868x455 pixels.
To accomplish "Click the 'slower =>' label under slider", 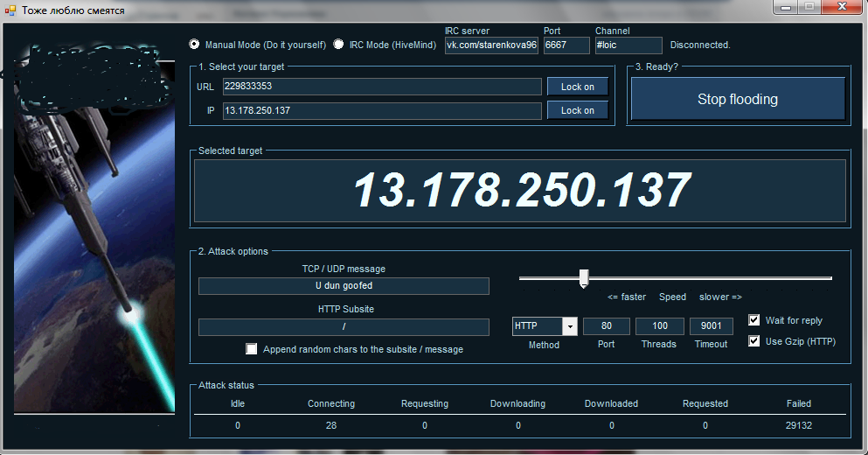I will pyautogui.click(x=720, y=297).
